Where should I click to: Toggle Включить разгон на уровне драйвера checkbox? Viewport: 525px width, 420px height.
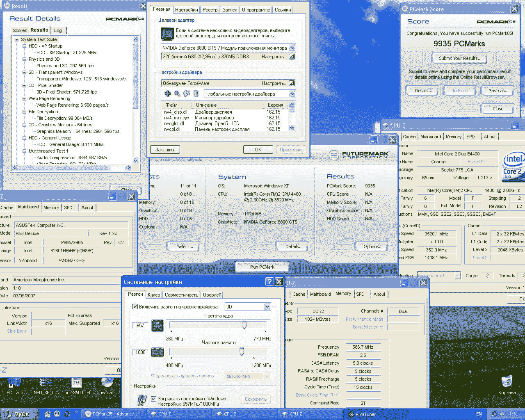tap(135, 307)
